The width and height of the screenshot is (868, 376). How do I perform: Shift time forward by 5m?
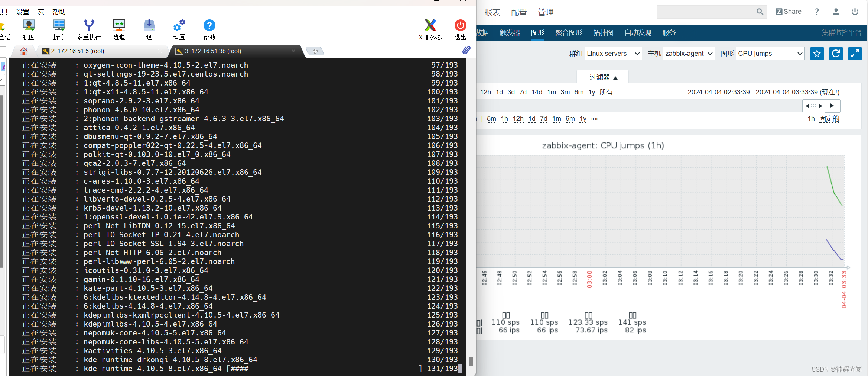tap(491, 119)
